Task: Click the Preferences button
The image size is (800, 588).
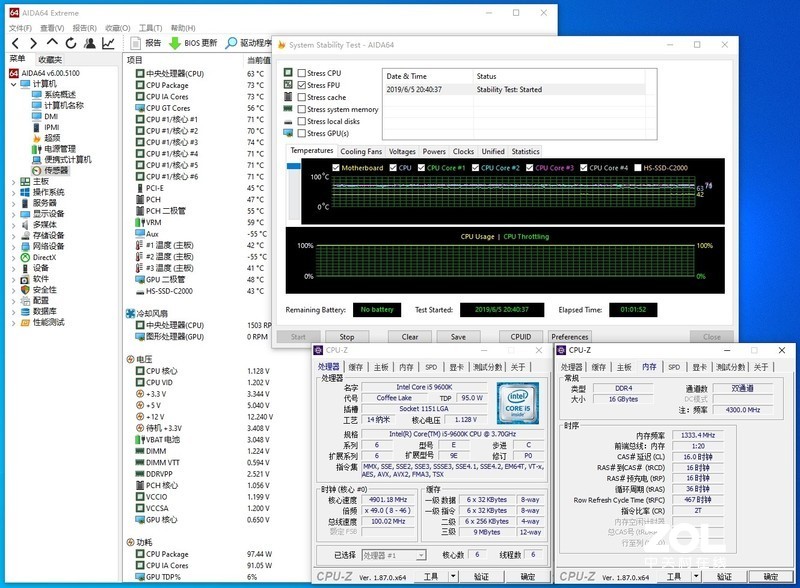Action: pos(570,337)
